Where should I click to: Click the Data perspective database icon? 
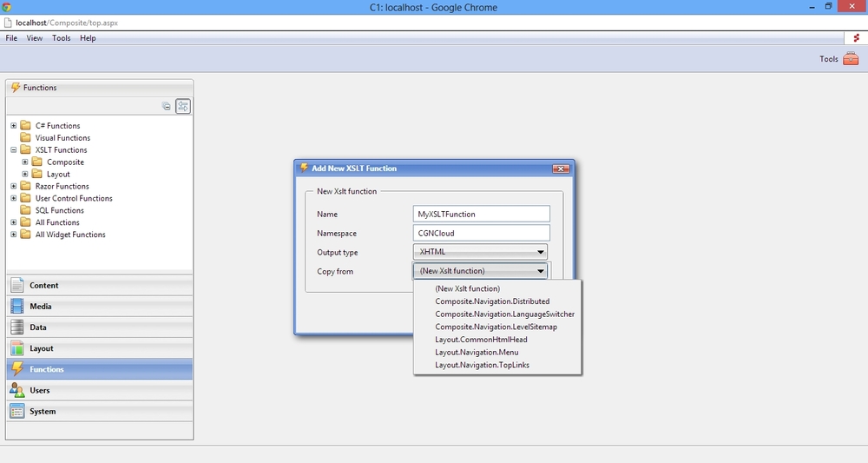pyautogui.click(x=17, y=327)
